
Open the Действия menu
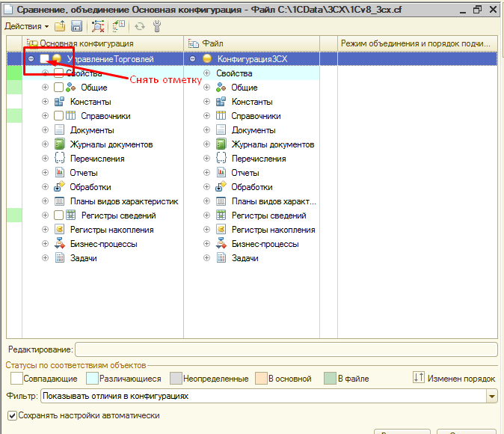tap(27, 26)
